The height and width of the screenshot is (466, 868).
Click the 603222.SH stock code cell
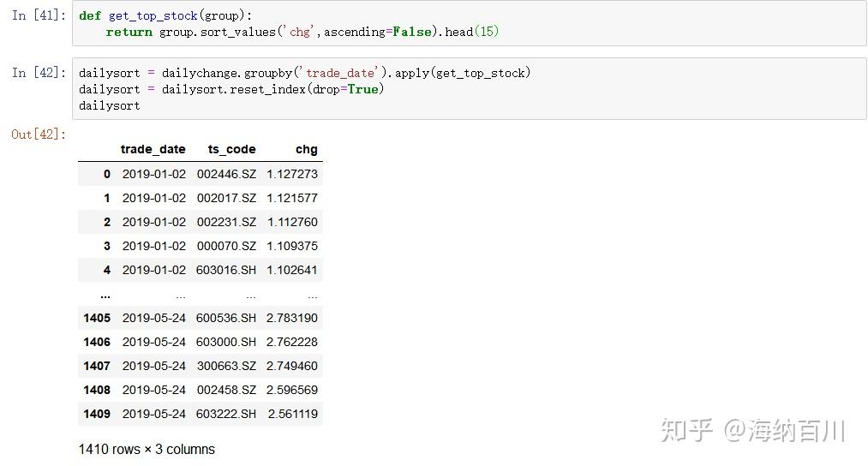[226, 414]
